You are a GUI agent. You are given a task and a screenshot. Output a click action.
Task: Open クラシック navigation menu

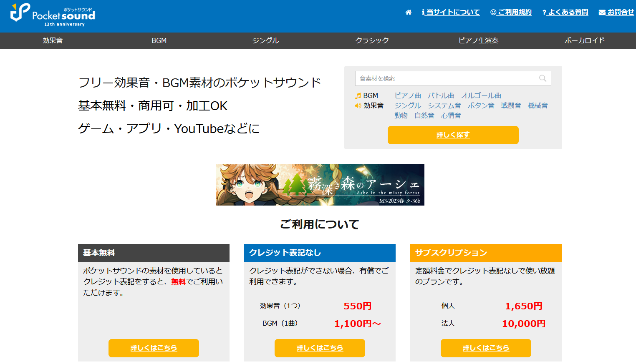pos(372,40)
